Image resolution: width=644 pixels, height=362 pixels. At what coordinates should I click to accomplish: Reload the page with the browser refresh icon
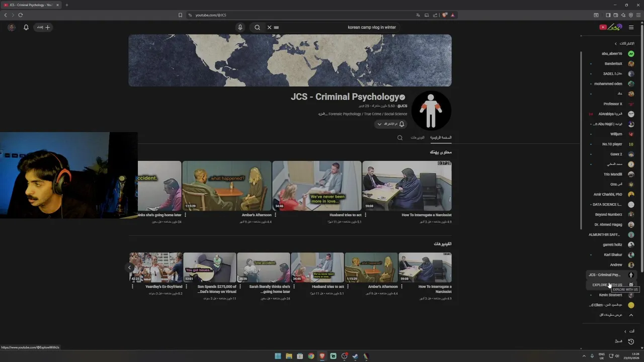pos(21,15)
